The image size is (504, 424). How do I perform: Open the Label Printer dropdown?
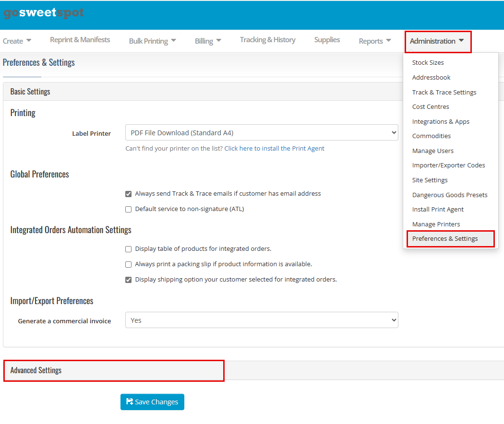click(262, 133)
